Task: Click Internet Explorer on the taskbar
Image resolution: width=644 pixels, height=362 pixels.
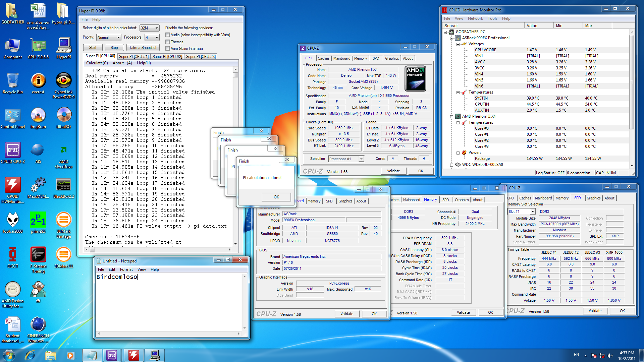Action: click(30, 355)
